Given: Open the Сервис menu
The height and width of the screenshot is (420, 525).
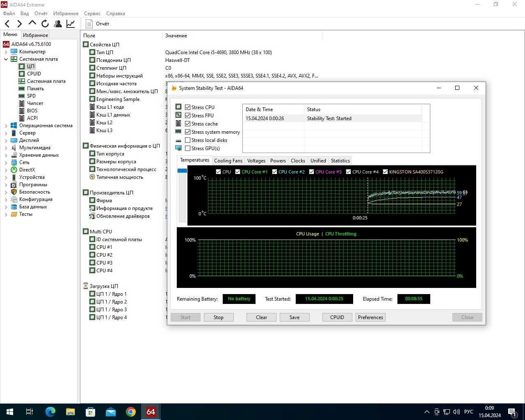Looking at the screenshot, I should (92, 14).
